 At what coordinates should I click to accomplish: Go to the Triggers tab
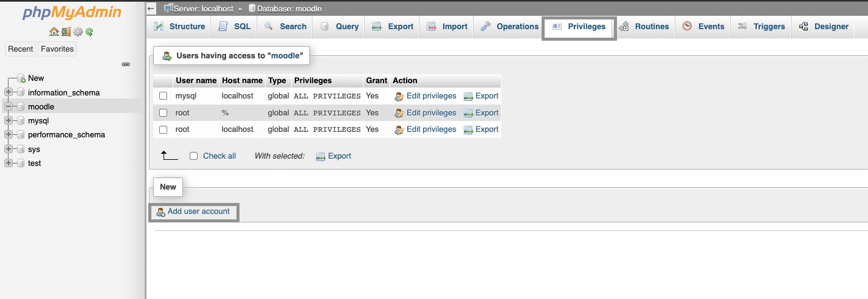[761, 27]
